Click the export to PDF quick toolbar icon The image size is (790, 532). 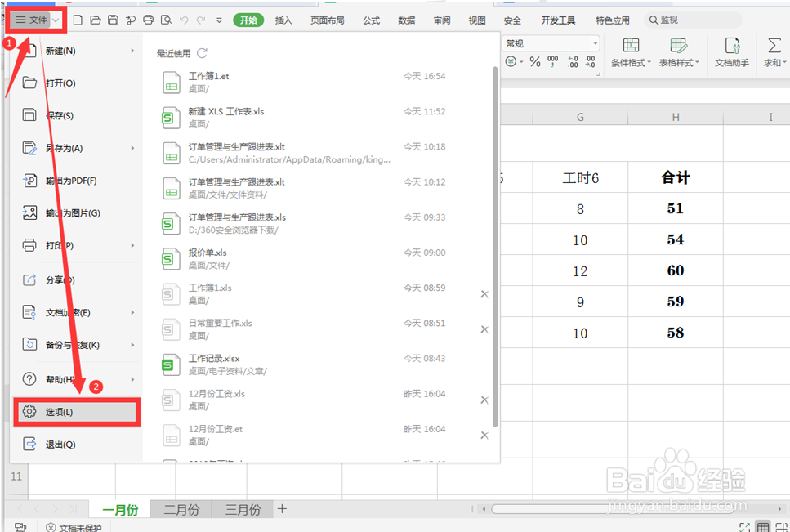(131, 20)
